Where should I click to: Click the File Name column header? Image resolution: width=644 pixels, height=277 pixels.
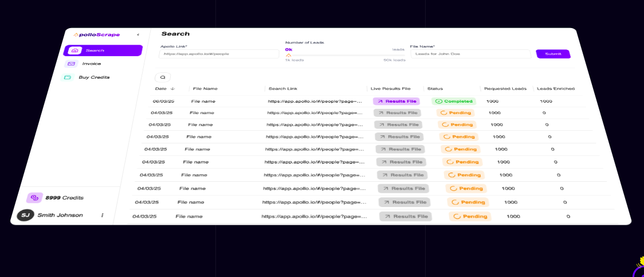click(x=205, y=88)
